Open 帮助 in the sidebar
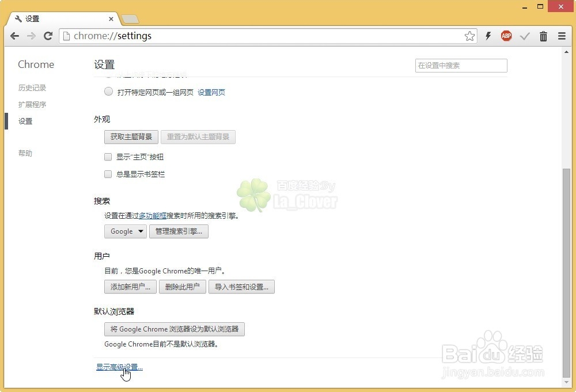Viewport: 576px width, 392px height. point(25,153)
